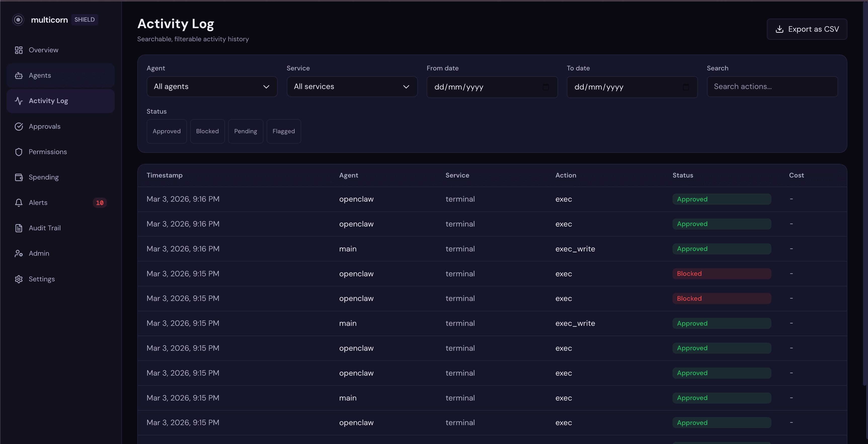The width and height of the screenshot is (868, 444).
Task: Navigate to the Alerts section showing 10
Action: (x=38, y=203)
